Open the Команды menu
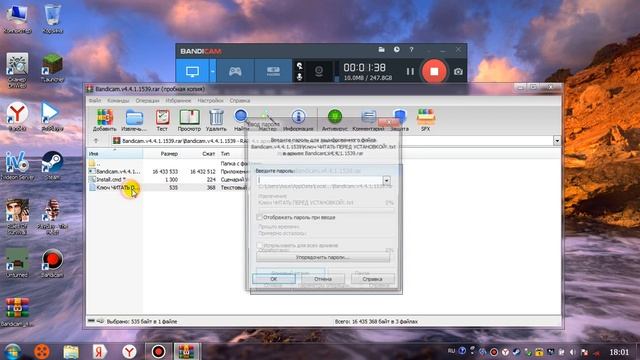The height and width of the screenshot is (360, 640). pos(118,100)
